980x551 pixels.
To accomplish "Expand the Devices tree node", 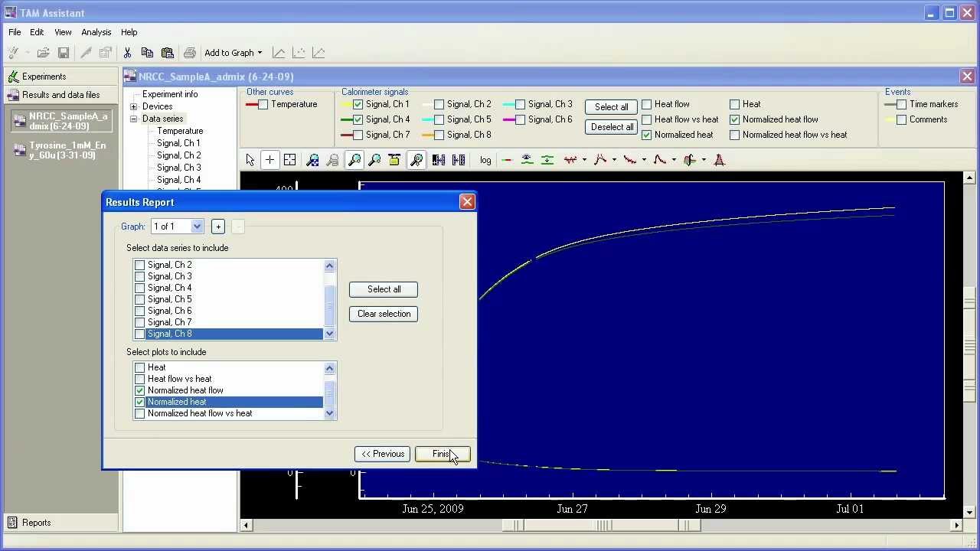I will pyautogui.click(x=134, y=106).
